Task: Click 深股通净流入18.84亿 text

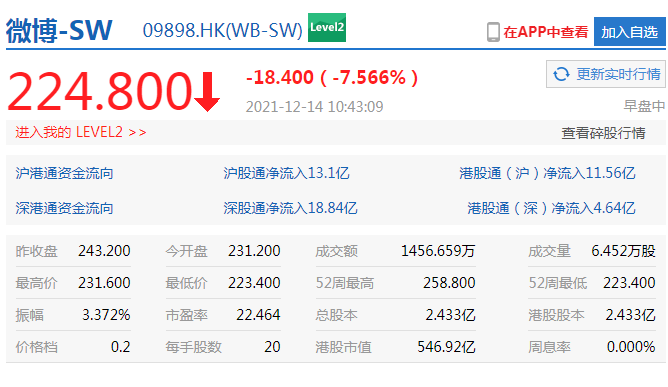Action: [x=290, y=208]
